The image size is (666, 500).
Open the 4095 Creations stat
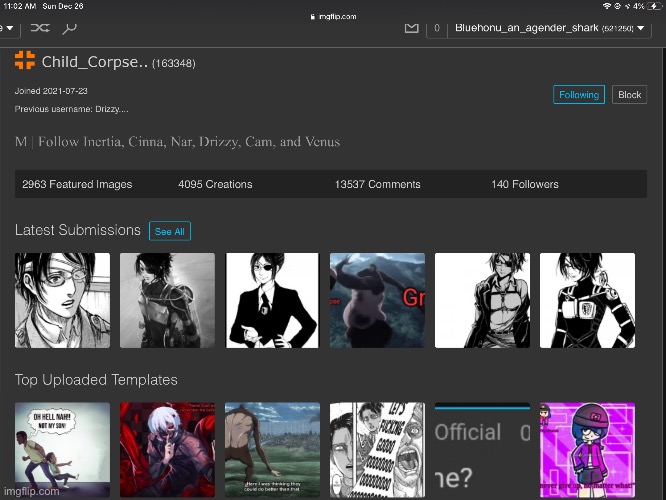coord(215,184)
